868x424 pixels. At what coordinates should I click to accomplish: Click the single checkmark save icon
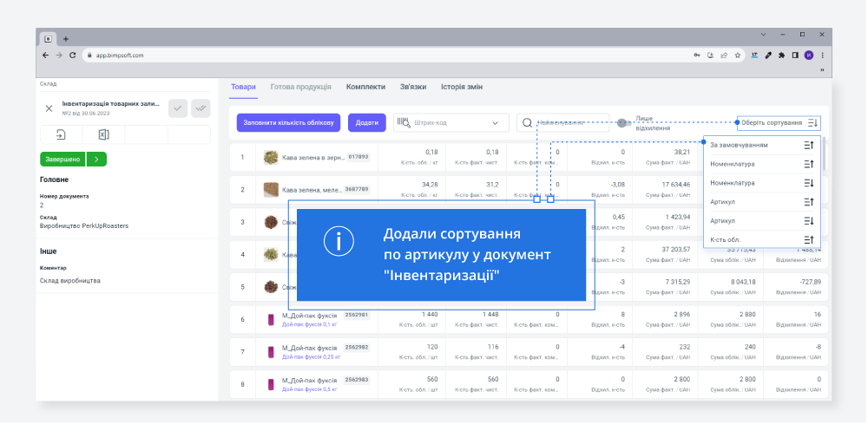click(x=178, y=108)
